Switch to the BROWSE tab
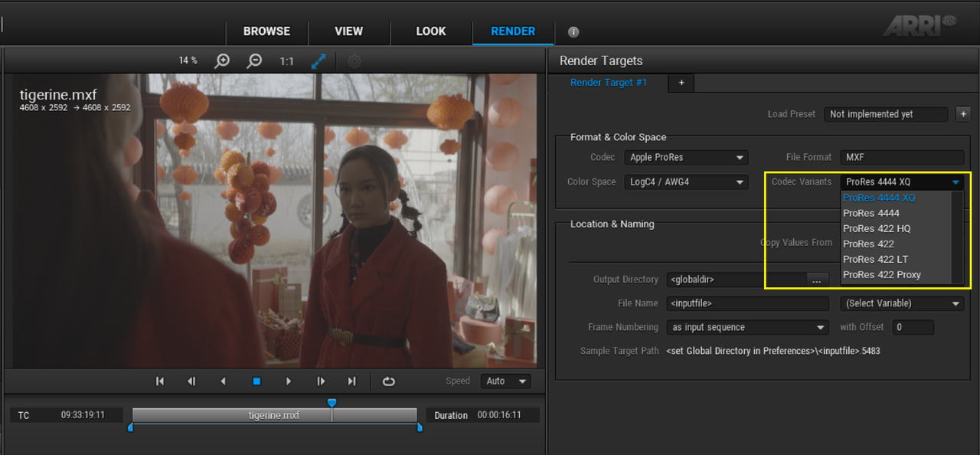The height and width of the screenshot is (455, 980). (x=266, y=31)
